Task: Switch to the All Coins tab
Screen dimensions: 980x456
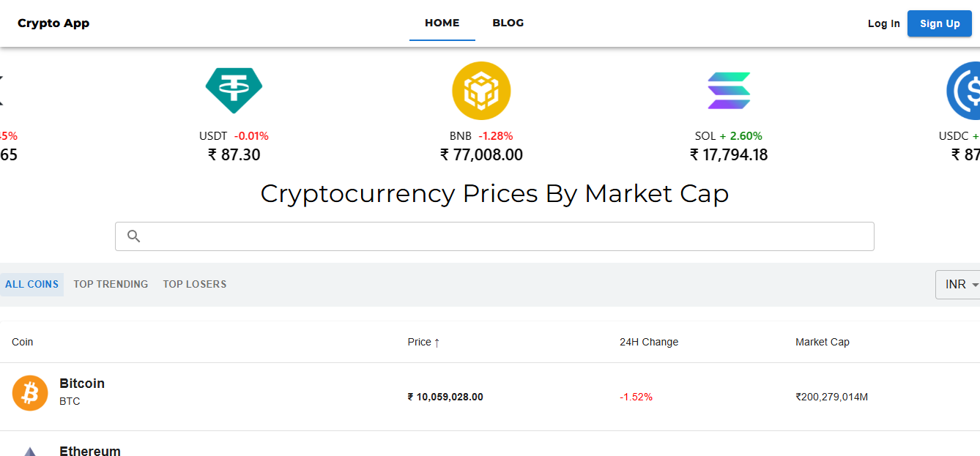Action: pos(31,285)
